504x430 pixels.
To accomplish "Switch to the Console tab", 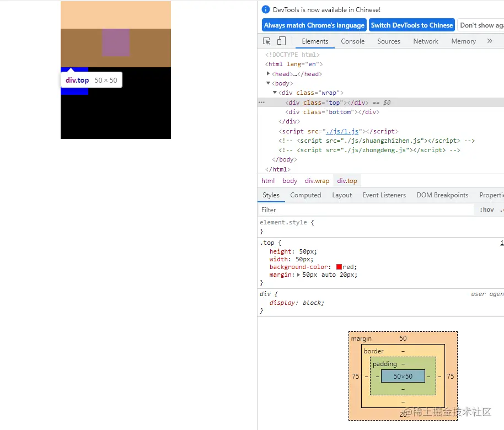I will click(352, 41).
